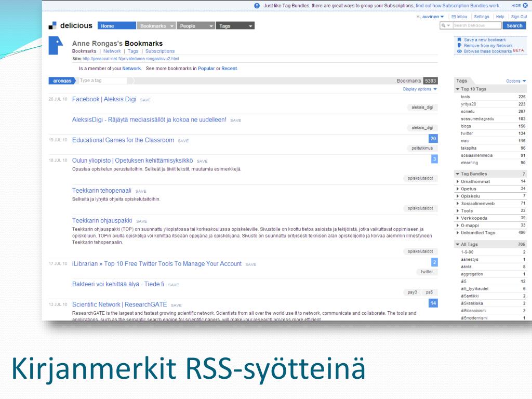
Task: Collapse the Top 10 Tags section
Action: click(457, 89)
